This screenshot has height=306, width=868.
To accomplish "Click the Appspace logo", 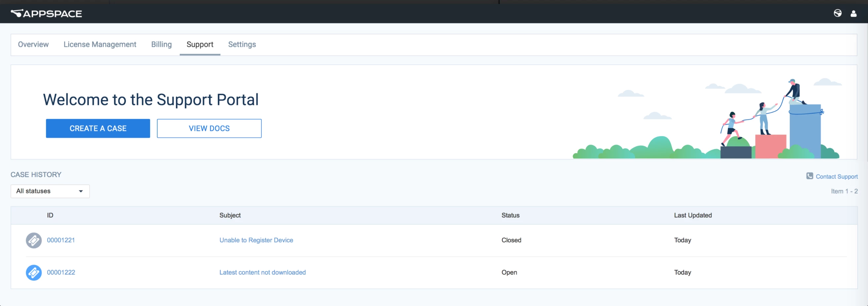I will coord(47,14).
